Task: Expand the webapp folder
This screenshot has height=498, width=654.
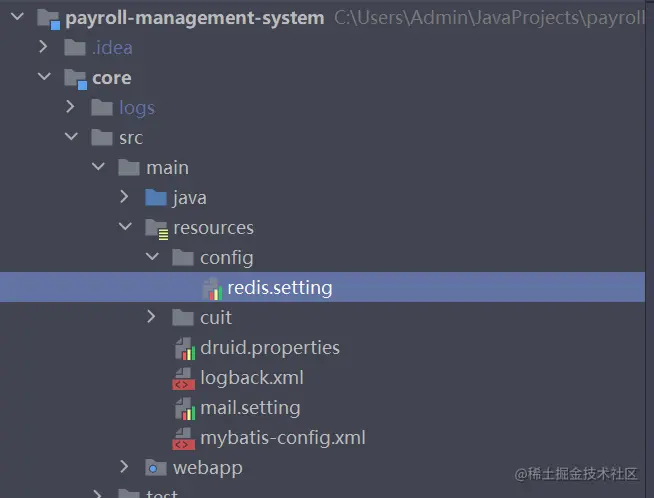Action: tap(124, 467)
